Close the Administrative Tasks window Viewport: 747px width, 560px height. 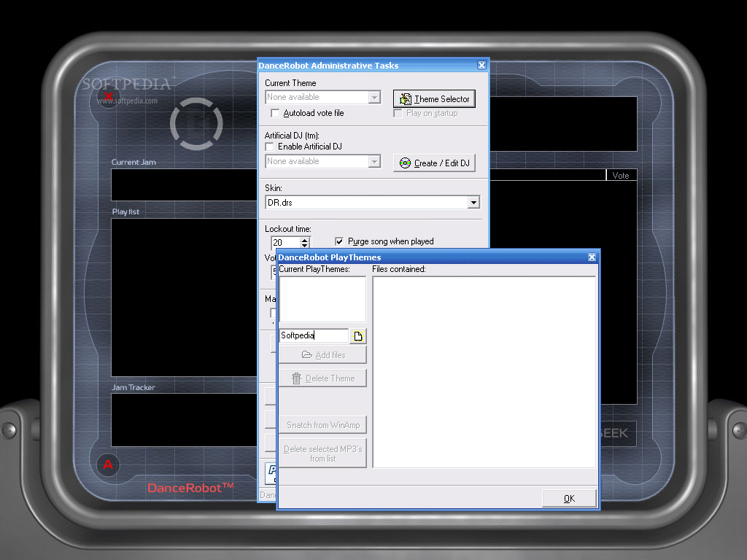[x=481, y=65]
